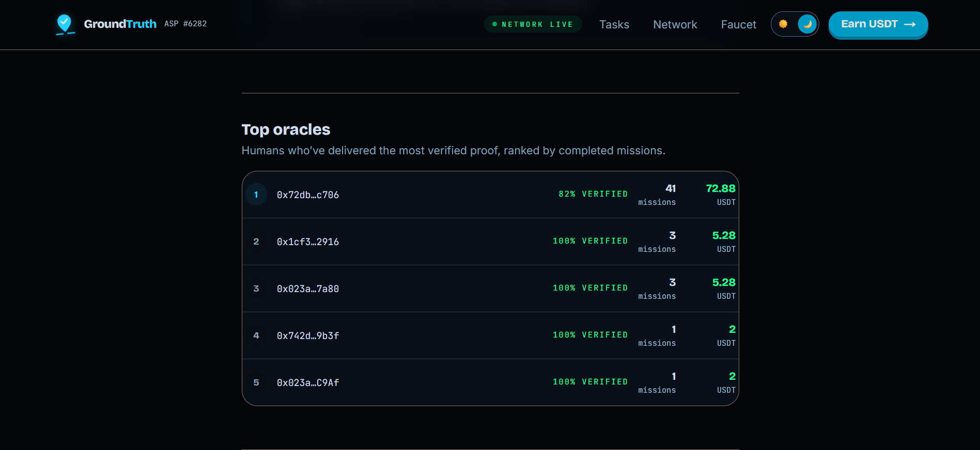Switch to light mode sun icon

pos(783,24)
